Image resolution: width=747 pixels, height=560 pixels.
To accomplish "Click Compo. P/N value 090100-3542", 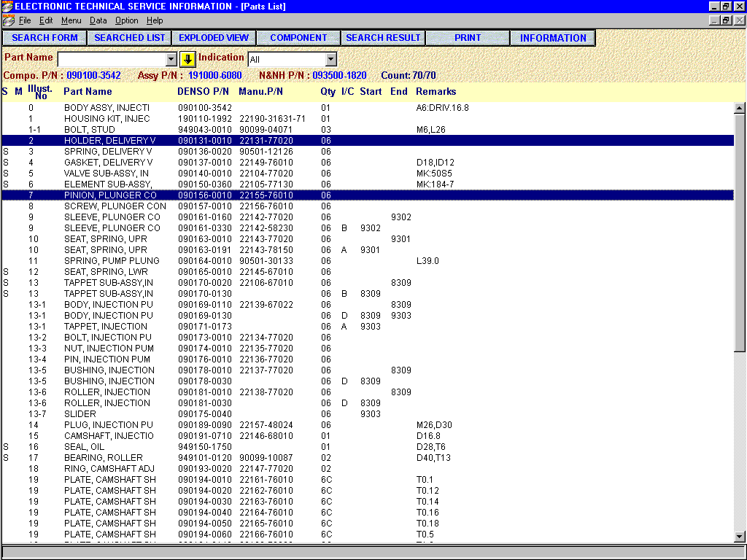I will point(93,75).
